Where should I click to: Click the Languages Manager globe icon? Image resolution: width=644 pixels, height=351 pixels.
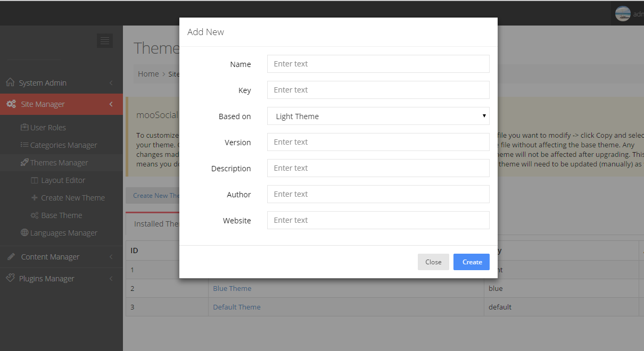click(x=24, y=232)
